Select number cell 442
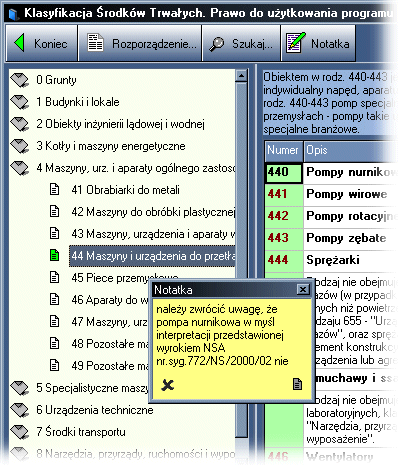Image resolution: width=398 pixels, height=465 pixels. [x=284, y=217]
